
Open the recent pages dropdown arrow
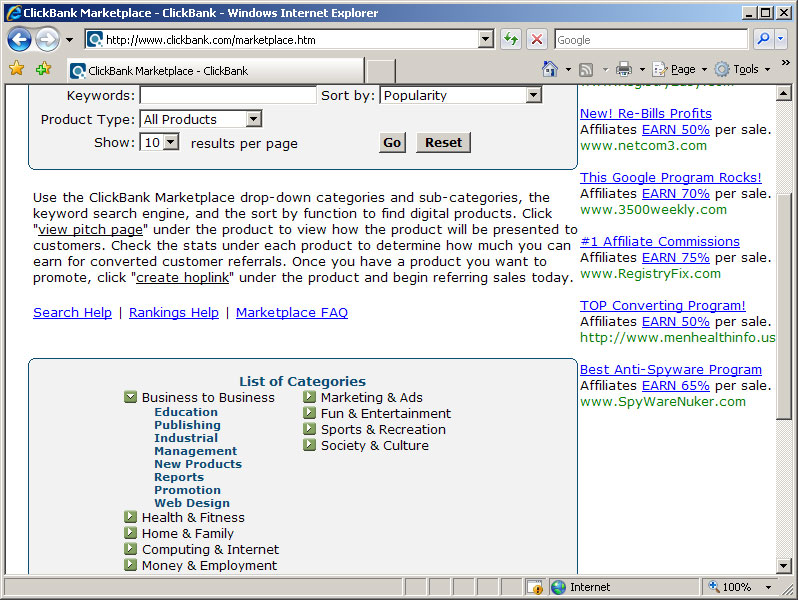[x=69, y=40]
